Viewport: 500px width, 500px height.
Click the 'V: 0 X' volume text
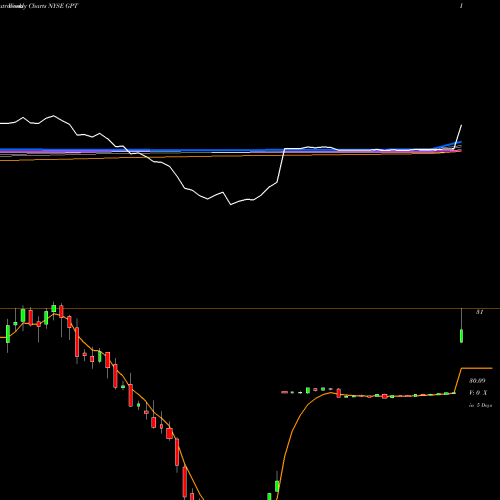tap(478, 393)
